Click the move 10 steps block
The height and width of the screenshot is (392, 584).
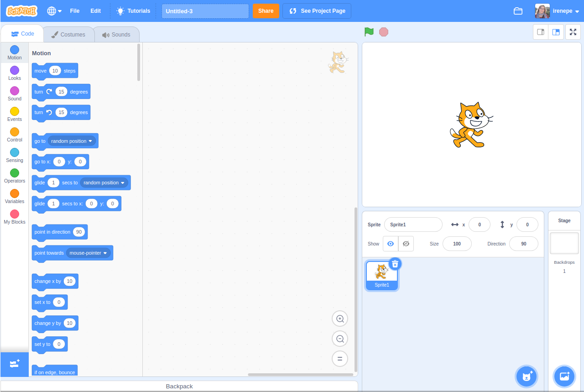click(x=55, y=71)
